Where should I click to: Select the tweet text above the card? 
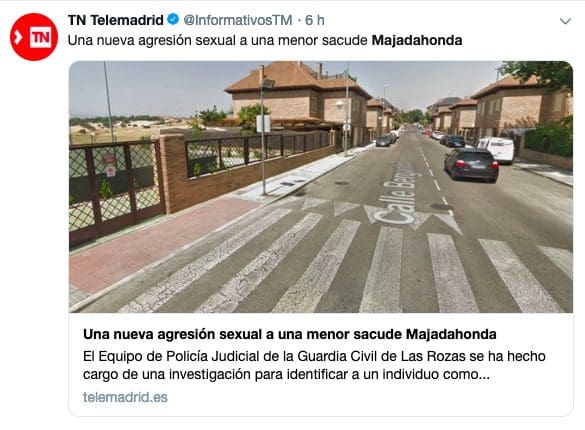pyautogui.click(x=265, y=40)
